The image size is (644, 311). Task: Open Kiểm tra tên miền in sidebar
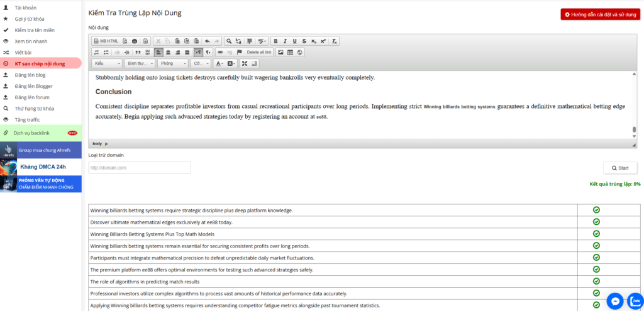35,30
